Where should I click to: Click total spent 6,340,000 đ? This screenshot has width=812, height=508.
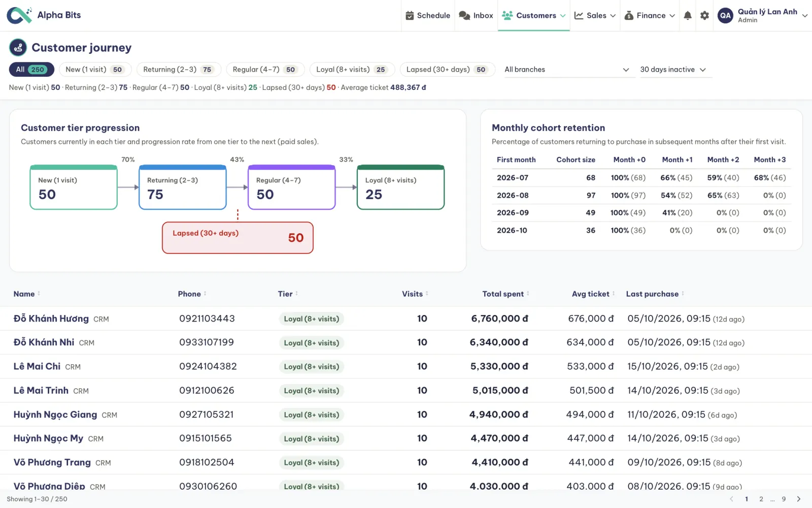[x=499, y=342]
